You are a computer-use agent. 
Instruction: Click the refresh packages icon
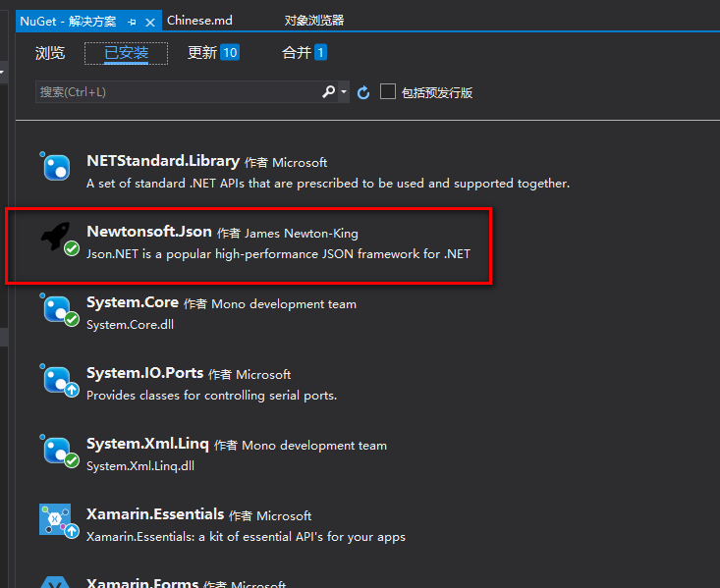[363, 92]
